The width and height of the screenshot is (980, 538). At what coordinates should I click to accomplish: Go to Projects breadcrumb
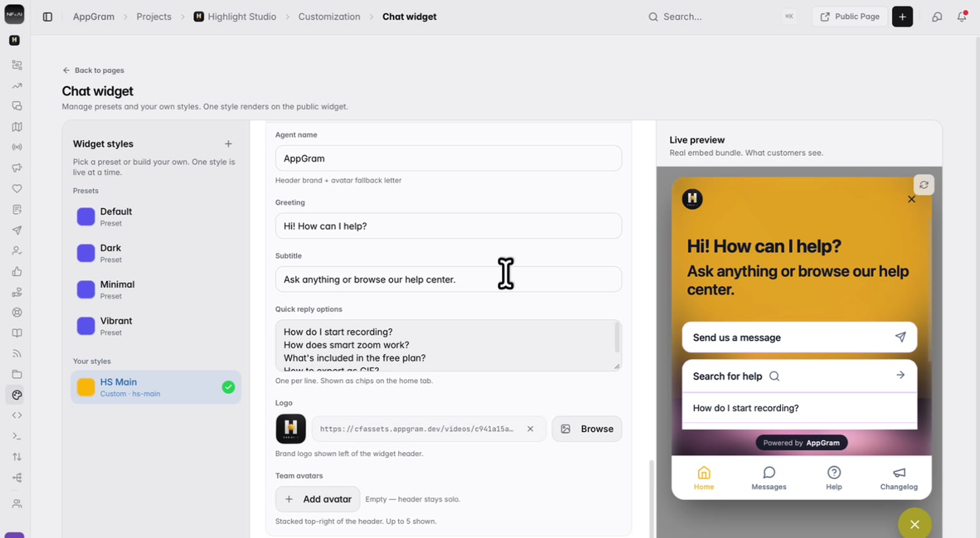pyautogui.click(x=154, y=17)
